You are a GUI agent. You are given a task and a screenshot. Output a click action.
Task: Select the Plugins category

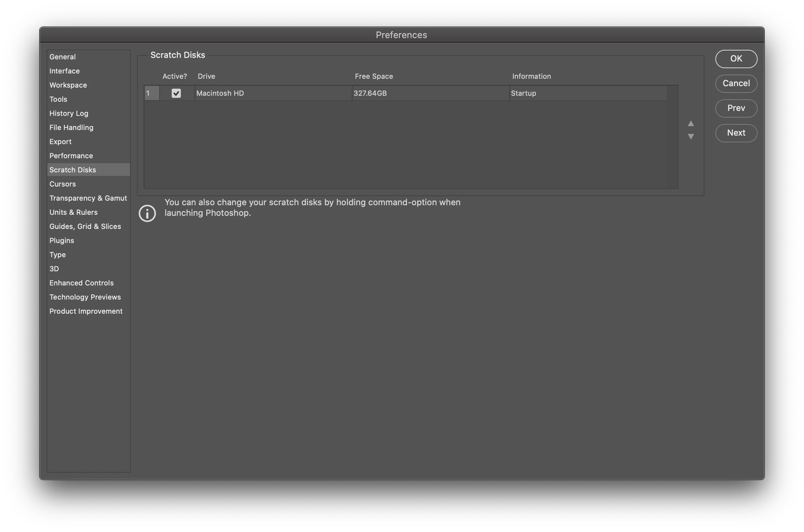tap(62, 241)
